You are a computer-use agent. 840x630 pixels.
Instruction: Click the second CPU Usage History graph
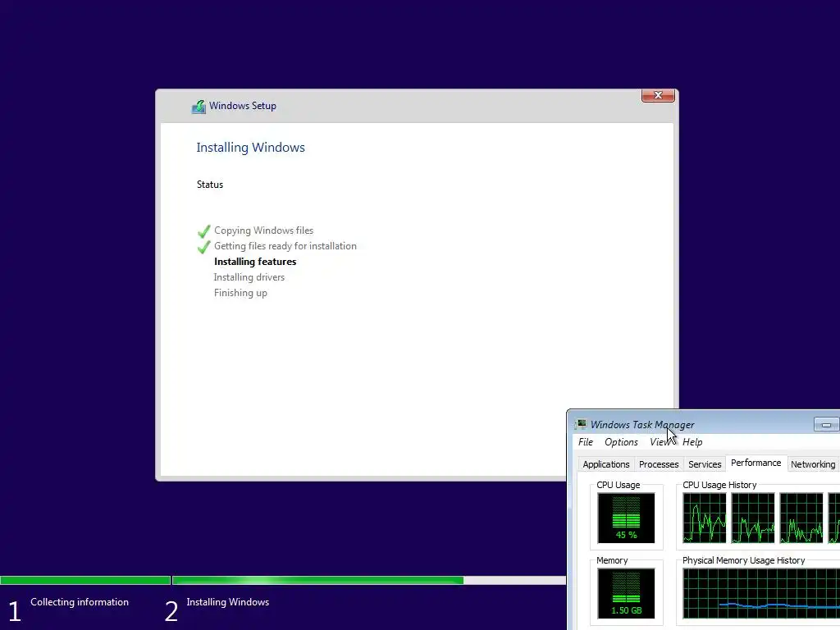[x=753, y=518]
